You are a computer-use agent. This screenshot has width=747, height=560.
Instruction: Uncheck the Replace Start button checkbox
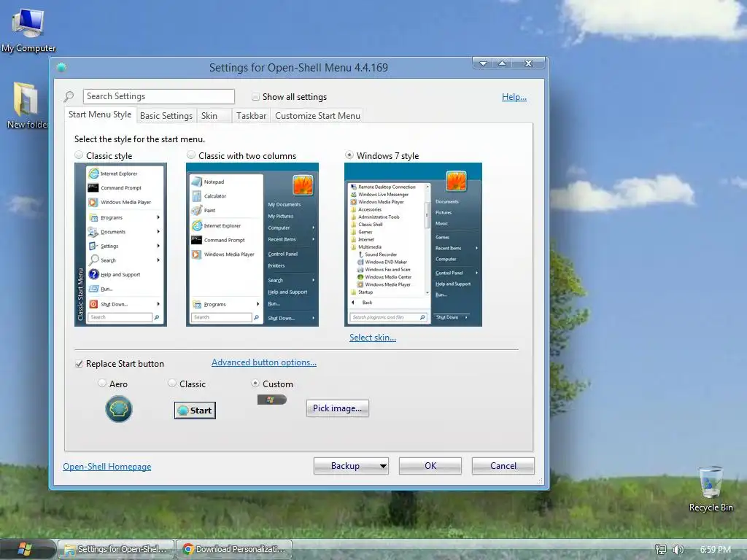[80, 364]
